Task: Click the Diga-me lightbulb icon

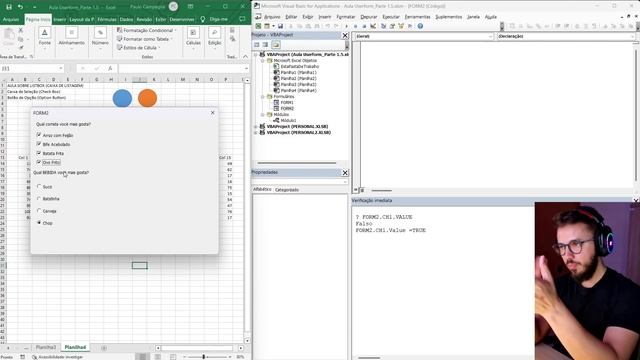Action: click(203, 19)
